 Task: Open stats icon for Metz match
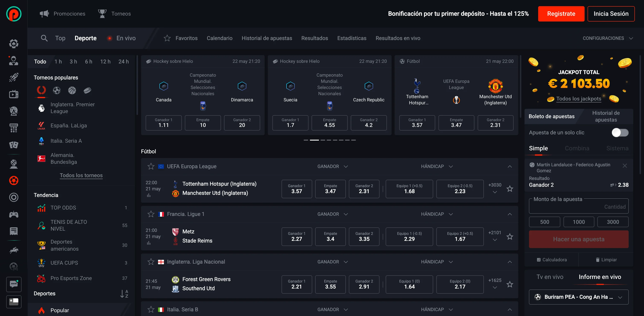click(149, 243)
